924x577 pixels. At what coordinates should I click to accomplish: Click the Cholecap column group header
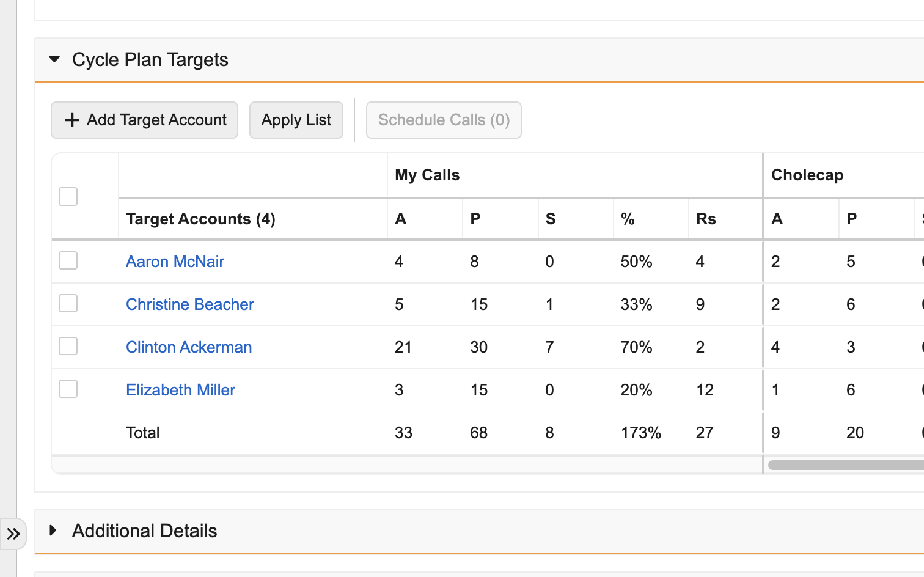pos(807,175)
